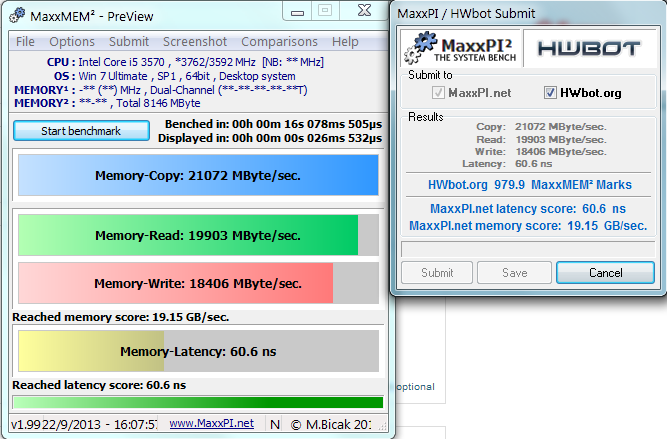Click the Write result '18406 MByte/sec.' in dialog
The width and height of the screenshot is (667, 439).
pos(561,151)
